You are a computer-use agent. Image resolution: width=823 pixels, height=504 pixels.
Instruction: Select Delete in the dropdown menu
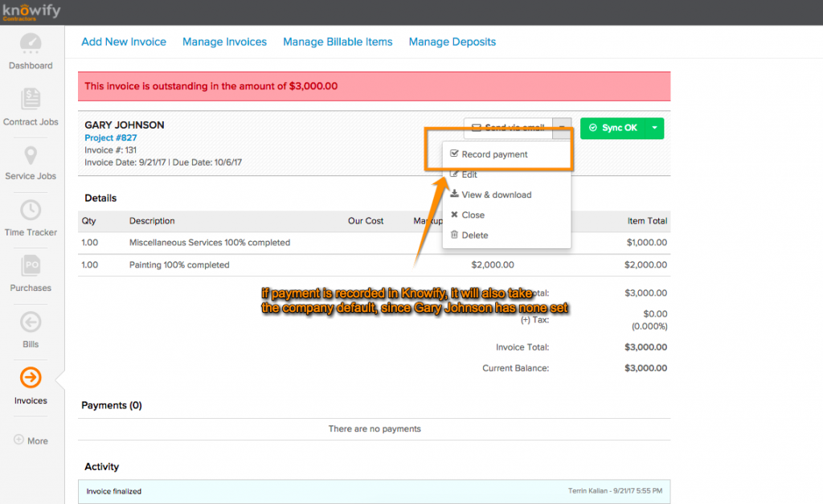474,235
